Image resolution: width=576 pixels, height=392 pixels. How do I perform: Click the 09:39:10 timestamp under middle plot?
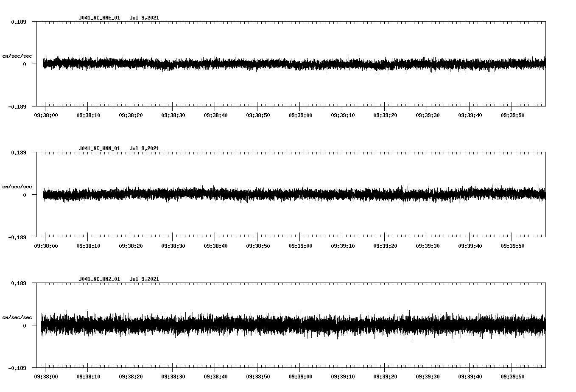click(x=344, y=245)
